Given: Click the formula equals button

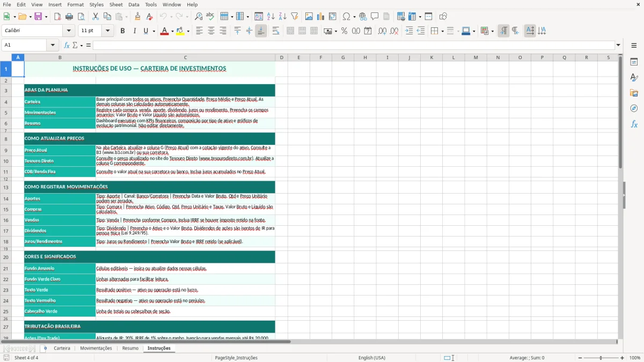Looking at the screenshot, I should (89, 45).
